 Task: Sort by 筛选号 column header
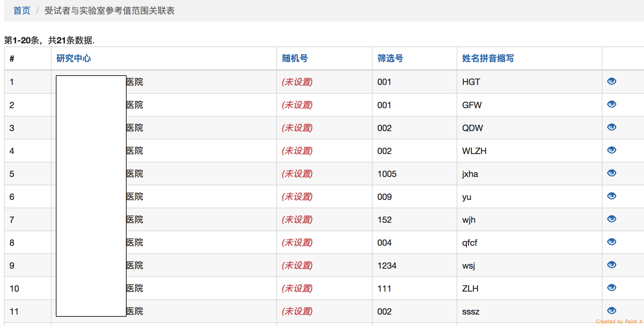[390, 58]
